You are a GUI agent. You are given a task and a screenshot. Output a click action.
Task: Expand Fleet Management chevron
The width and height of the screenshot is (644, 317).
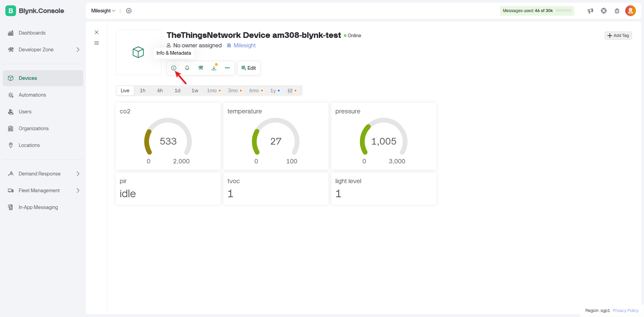[78, 191]
